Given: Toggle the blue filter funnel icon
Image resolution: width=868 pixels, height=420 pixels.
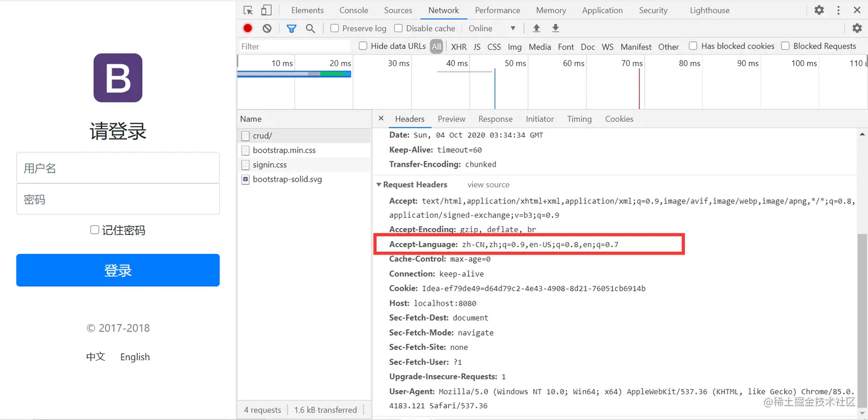Looking at the screenshot, I should pyautogui.click(x=292, y=28).
